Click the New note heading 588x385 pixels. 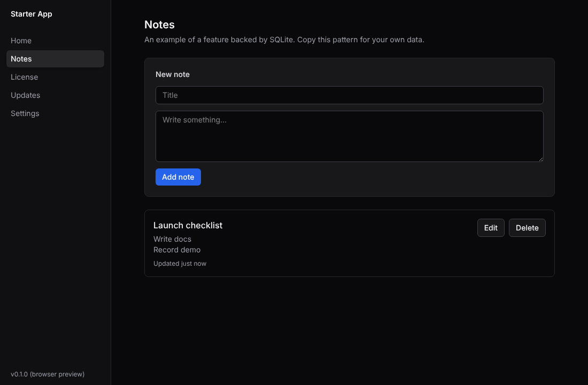[173, 74]
